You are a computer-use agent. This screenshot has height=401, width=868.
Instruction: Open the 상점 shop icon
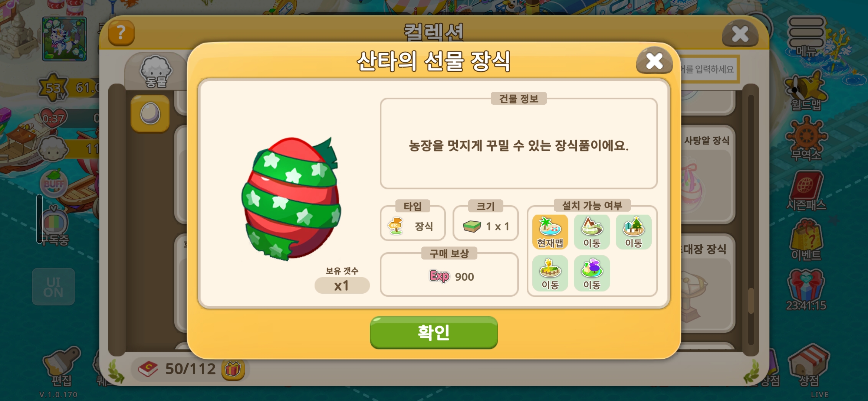pyautogui.click(x=809, y=365)
